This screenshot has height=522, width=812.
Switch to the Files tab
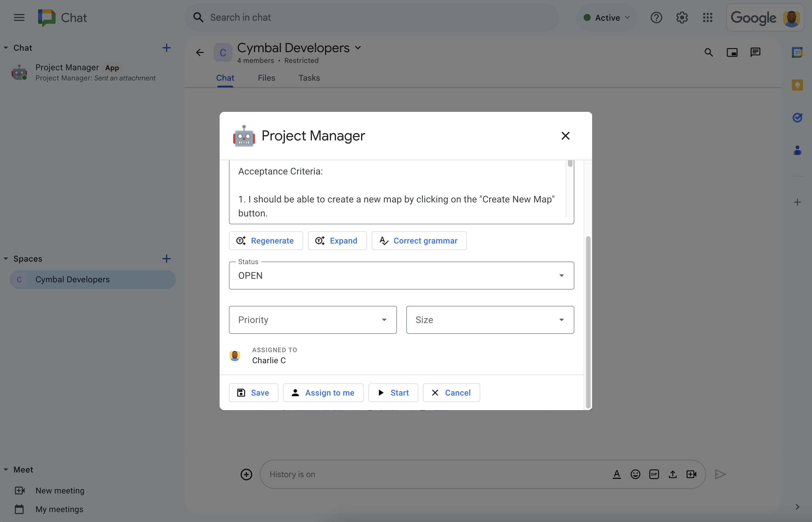[x=266, y=77]
